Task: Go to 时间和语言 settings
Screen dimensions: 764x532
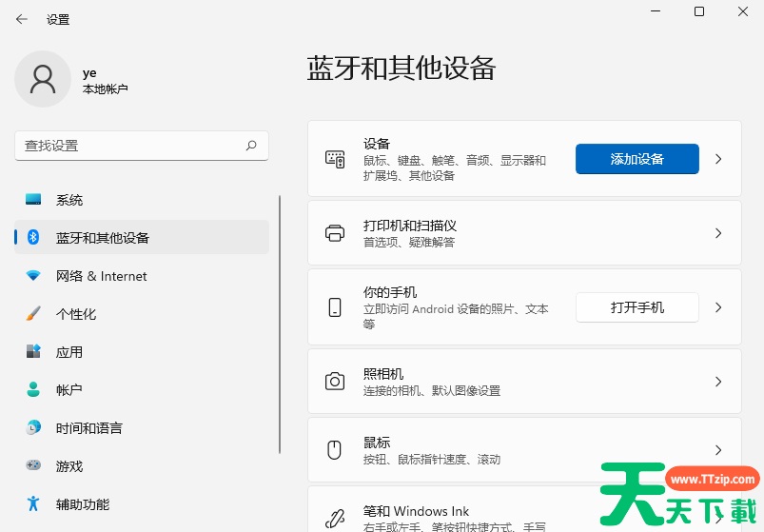Action: pos(88,428)
